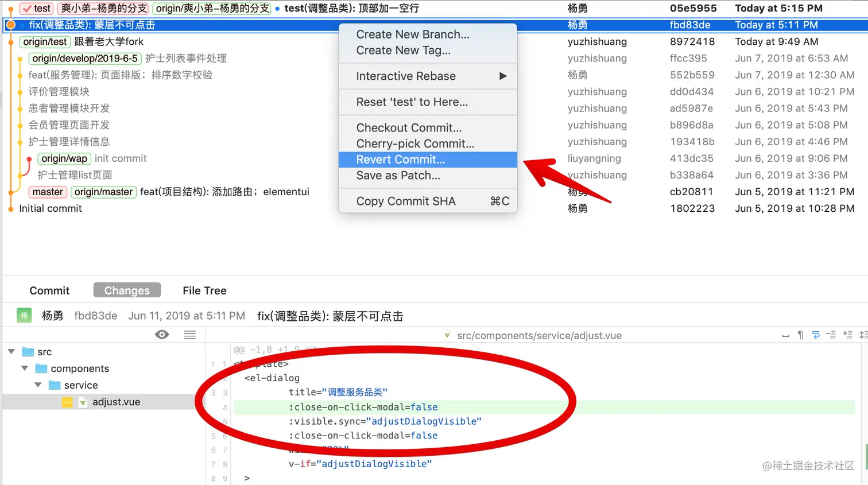Click the Vue file icon next to adjust.vue
868x485 pixels.
pyautogui.click(x=83, y=402)
